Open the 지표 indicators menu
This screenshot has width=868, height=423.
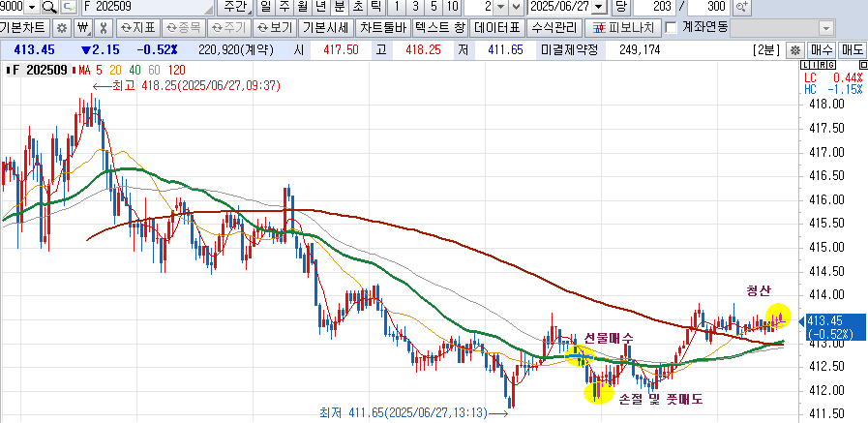coord(139,28)
